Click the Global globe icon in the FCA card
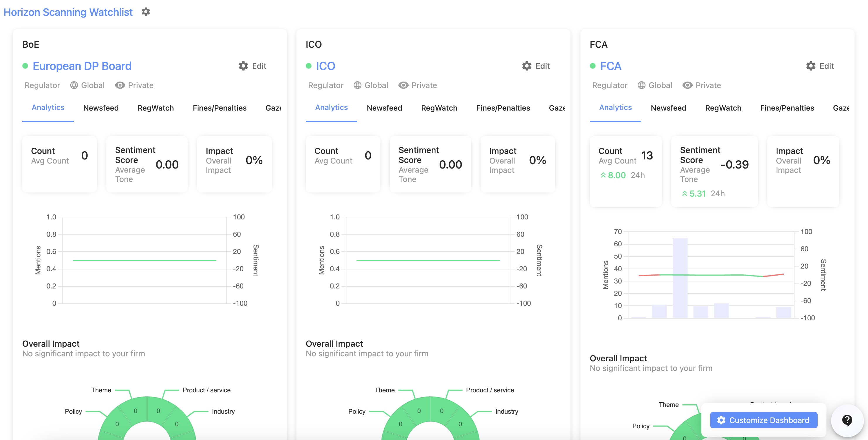Image resolution: width=868 pixels, height=440 pixels. [642, 85]
